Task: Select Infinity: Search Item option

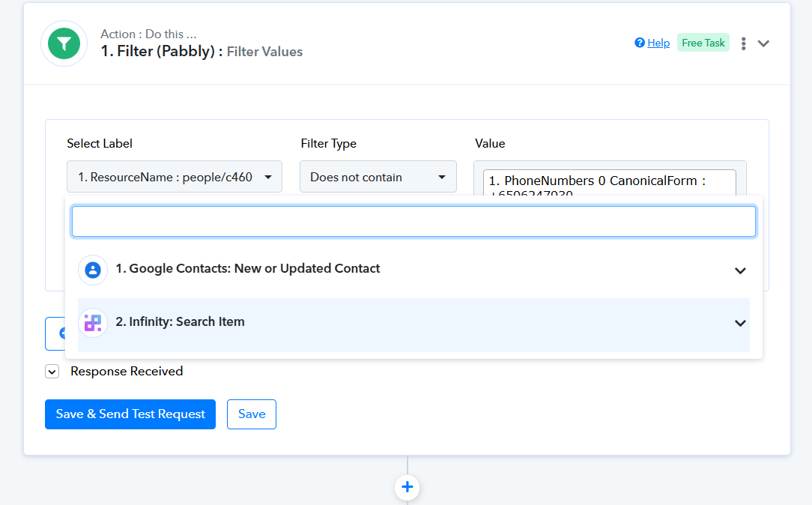Action: coord(413,324)
